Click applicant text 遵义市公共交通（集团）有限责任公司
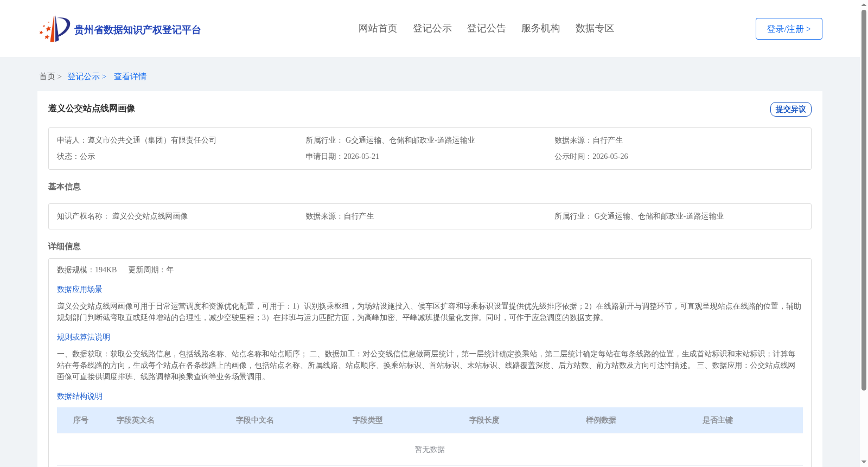Image resolution: width=868 pixels, height=467 pixels. coord(152,140)
